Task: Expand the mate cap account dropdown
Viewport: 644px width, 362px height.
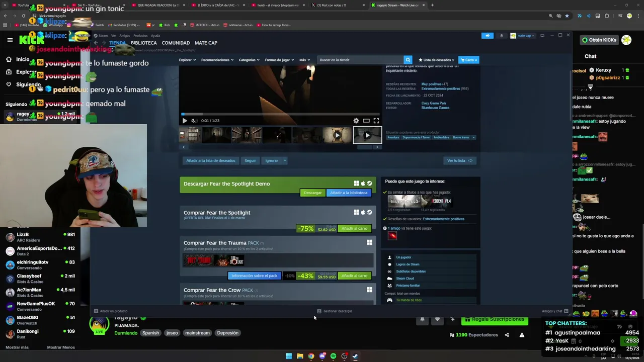Action: (523, 36)
